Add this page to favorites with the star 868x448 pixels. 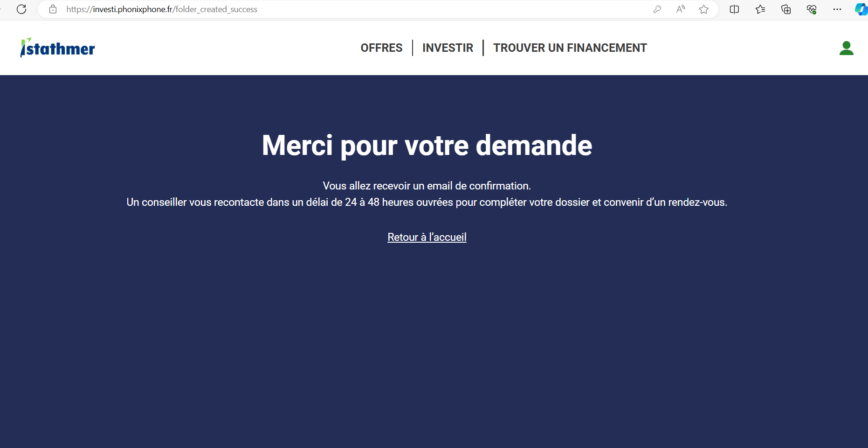click(x=704, y=9)
